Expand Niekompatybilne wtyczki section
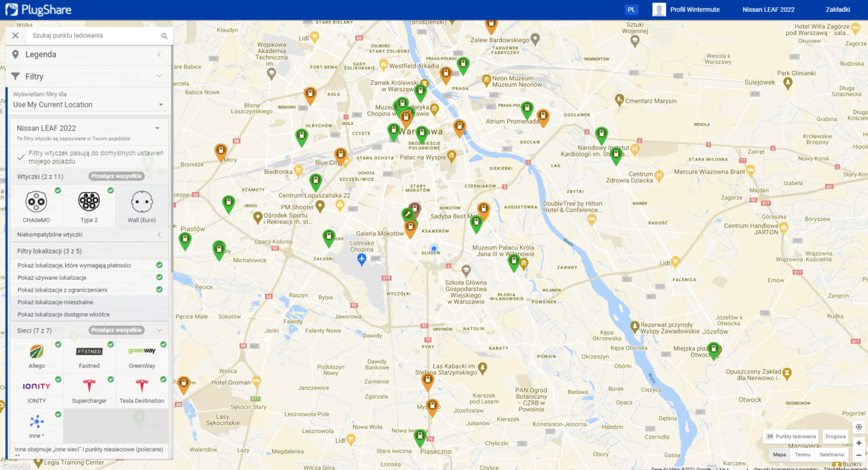The width and height of the screenshot is (868, 470). click(x=89, y=234)
